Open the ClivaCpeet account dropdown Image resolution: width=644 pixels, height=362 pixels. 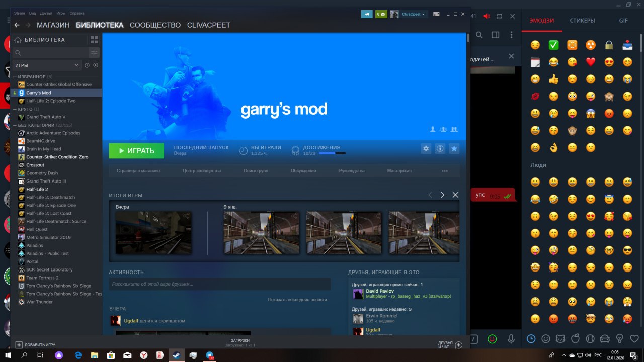click(413, 14)
